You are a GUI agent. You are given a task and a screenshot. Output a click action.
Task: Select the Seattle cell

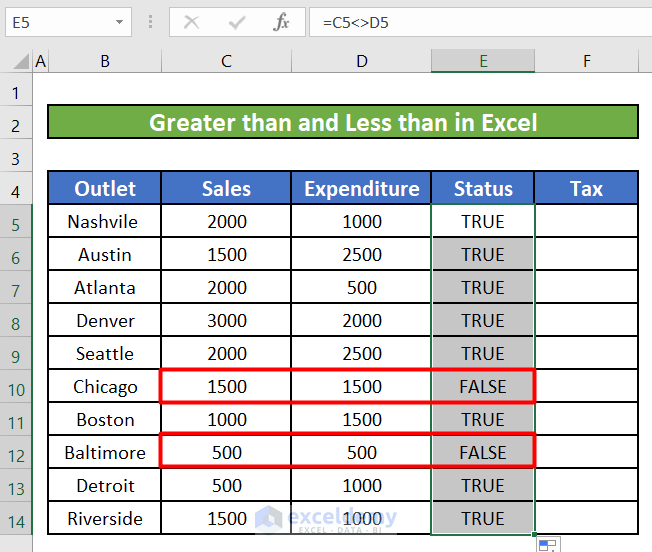coord(105,353)
